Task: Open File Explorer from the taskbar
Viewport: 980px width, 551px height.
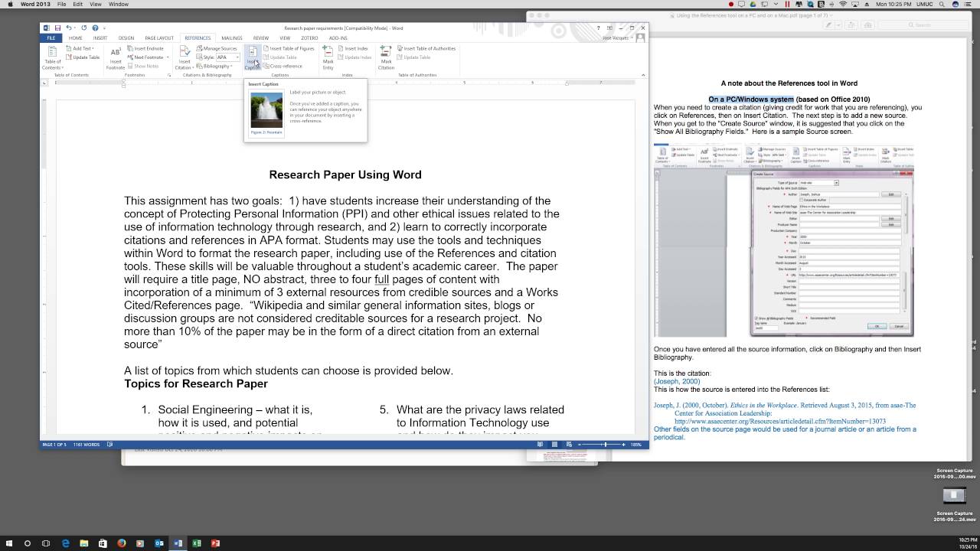Action: [x=84, y=543]
